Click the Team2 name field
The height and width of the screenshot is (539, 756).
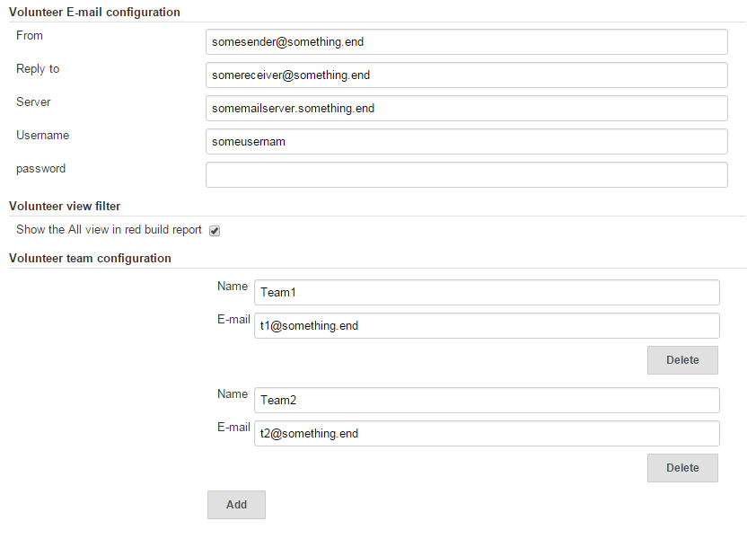[487, 400]
